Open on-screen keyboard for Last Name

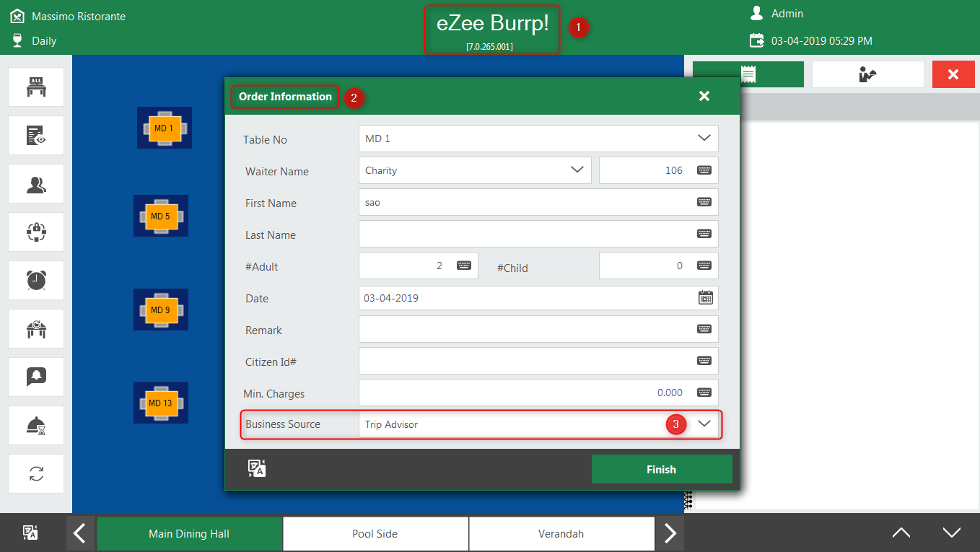coord(704,234)
